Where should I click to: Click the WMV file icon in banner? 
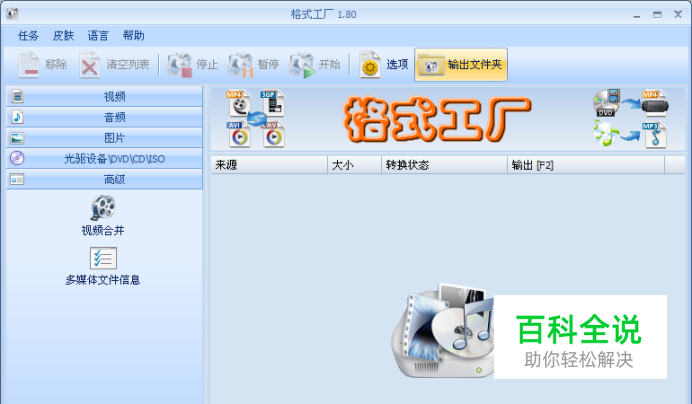[274, 134]
